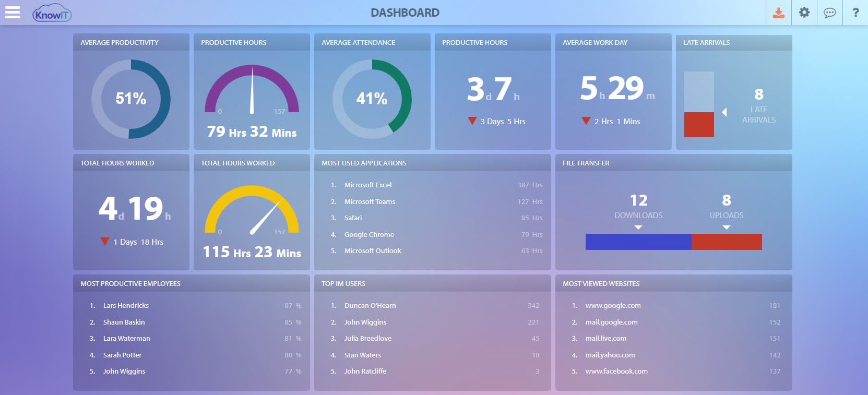Select the Top IM Users header
Viewport: 868px width, 395px height.
[x=432, y=283]
